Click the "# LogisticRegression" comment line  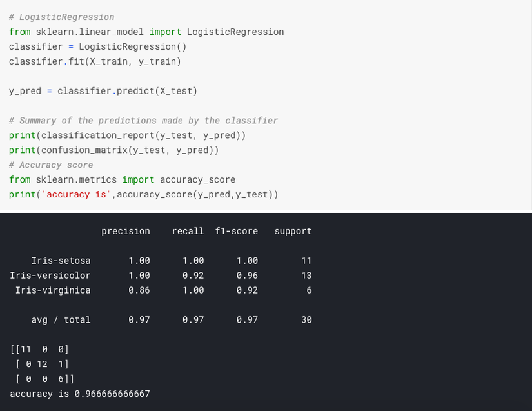point(61,17)
